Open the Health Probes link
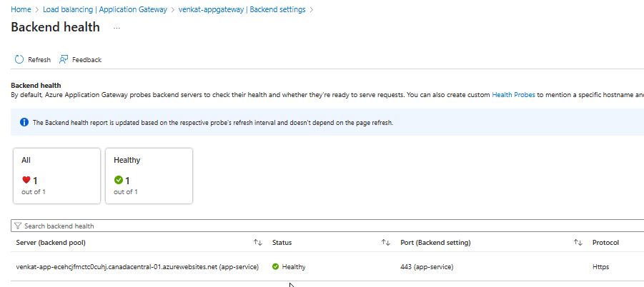 [x=513, y=95]
